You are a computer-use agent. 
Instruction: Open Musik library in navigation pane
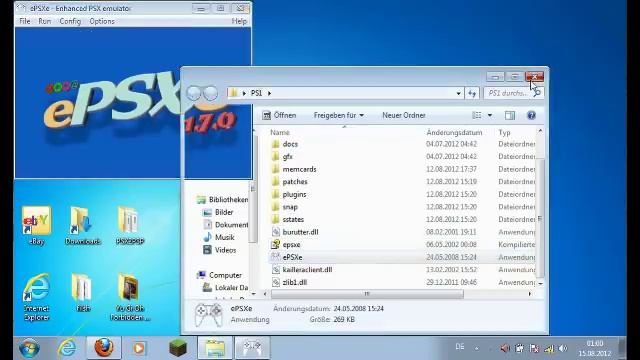point(224,238)
